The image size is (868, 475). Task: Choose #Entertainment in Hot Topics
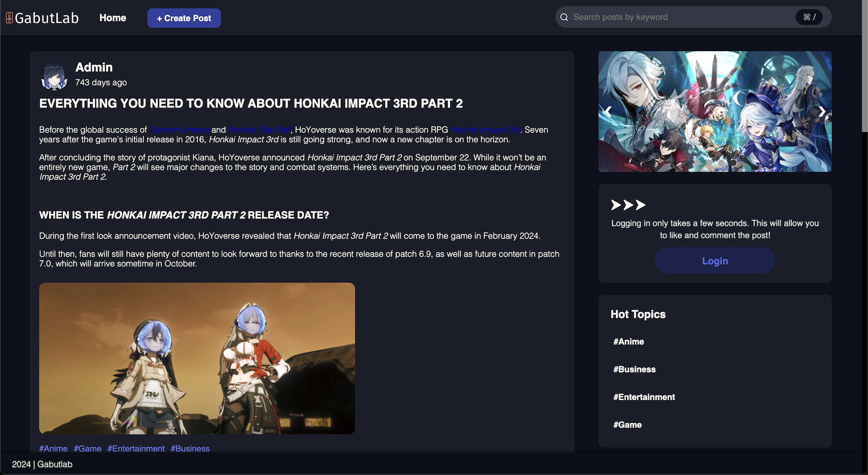(644, 397)
